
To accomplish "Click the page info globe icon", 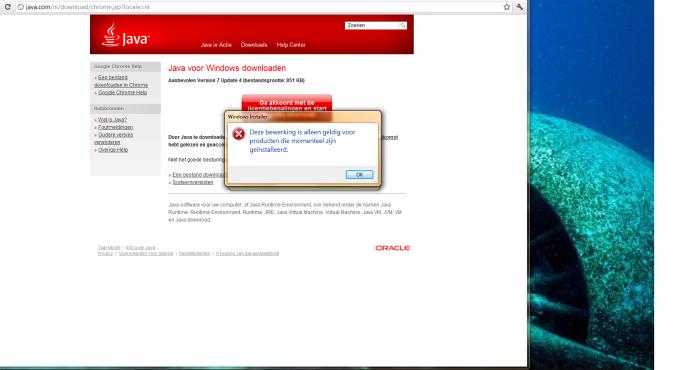I will pos(21,7).
